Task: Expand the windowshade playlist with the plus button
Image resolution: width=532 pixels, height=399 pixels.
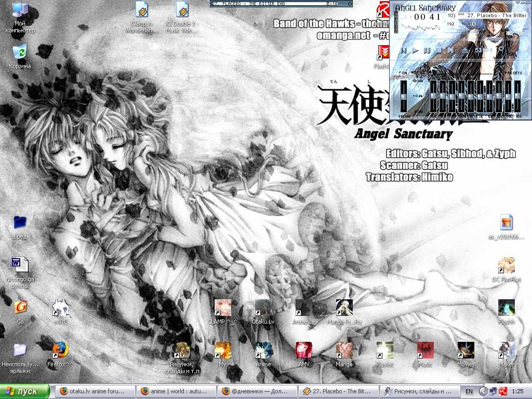Action: coord(350,4)
